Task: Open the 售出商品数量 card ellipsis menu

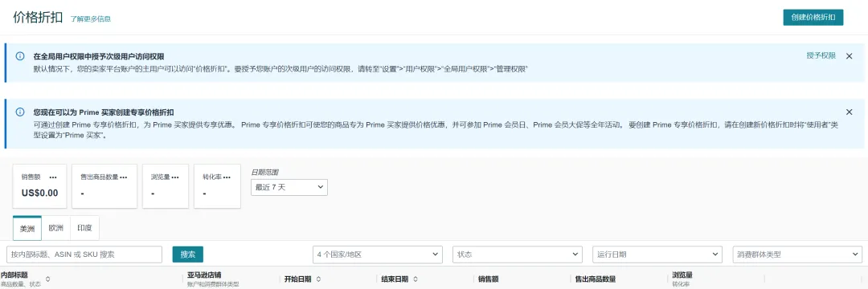Action: [x=124, y=177]
